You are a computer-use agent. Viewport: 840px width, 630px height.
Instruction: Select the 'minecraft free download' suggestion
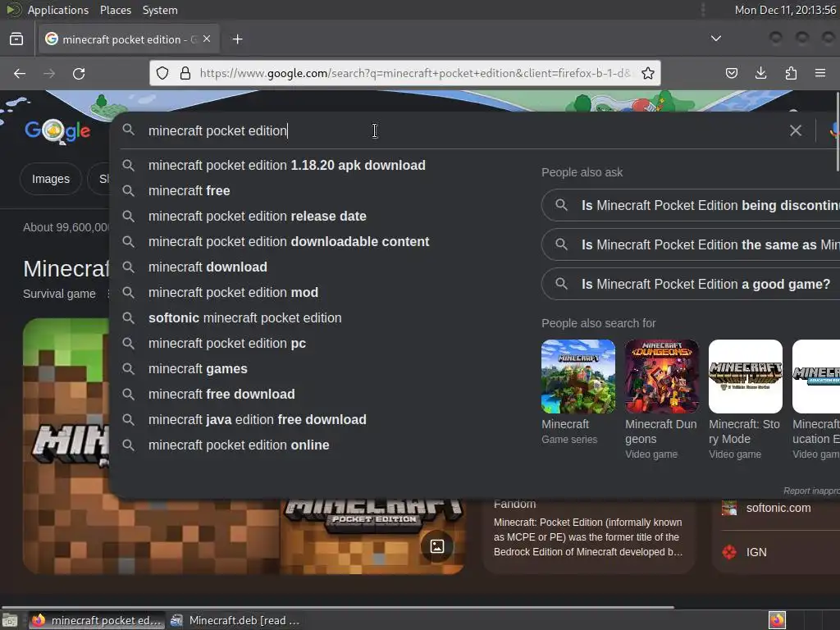(221, 395)
